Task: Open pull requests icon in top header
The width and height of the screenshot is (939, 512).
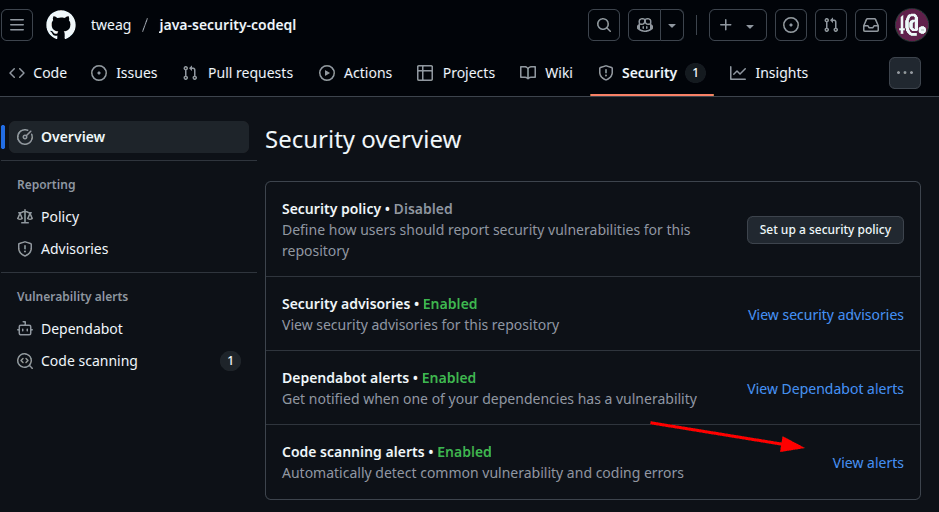Action: (831, 25)
